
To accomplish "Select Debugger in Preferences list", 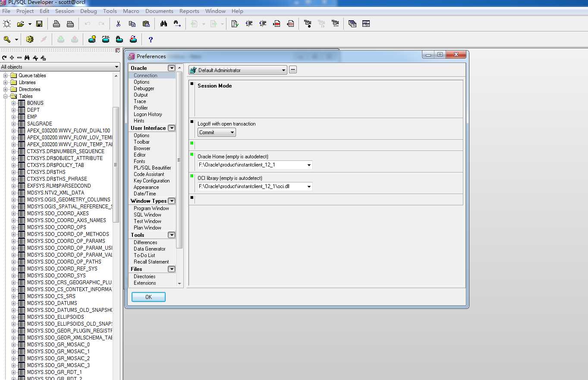I will [144, 88].
